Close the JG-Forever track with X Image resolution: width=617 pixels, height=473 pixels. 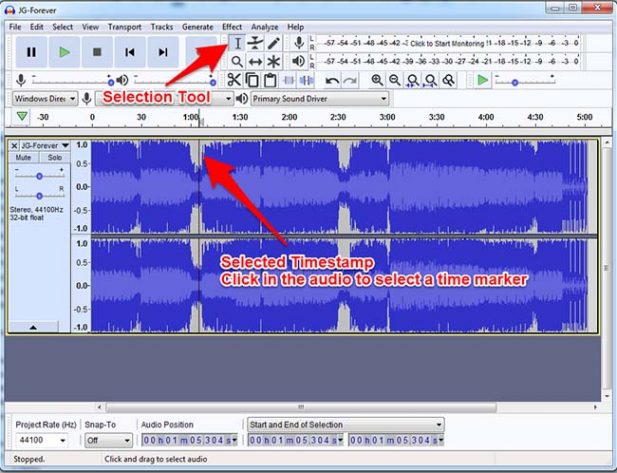(14, 146)
